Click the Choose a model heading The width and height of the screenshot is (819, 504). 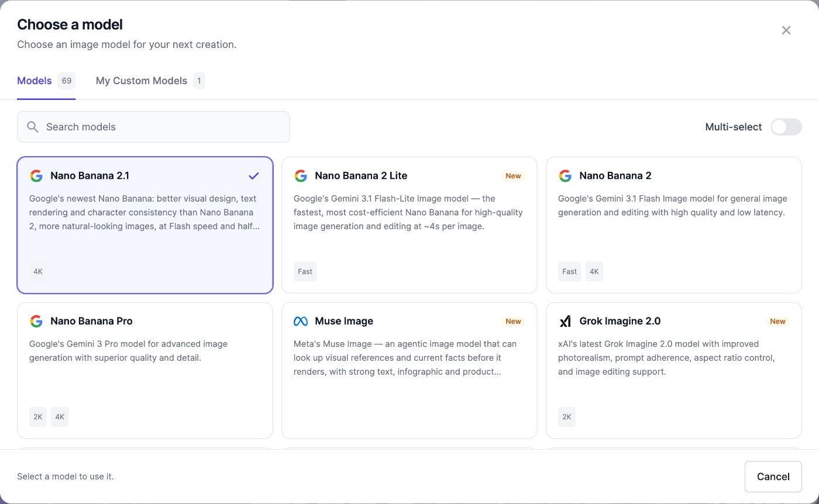pyautogui.click(x=70, y=25)
